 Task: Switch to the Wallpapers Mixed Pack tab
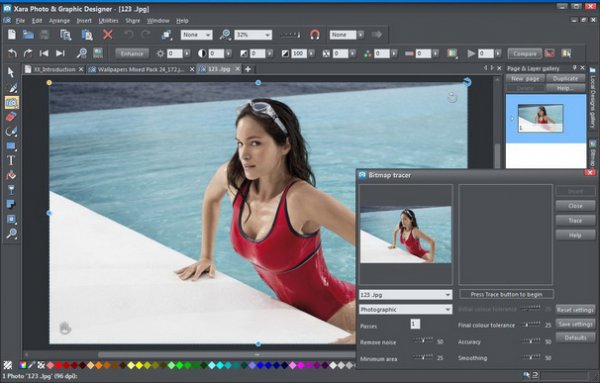(141, 69)
